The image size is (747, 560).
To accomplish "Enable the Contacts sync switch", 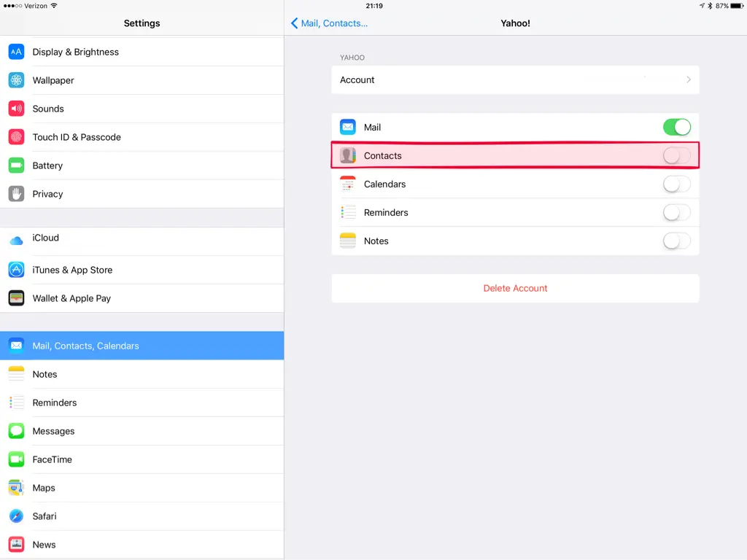I will [676, 155].
